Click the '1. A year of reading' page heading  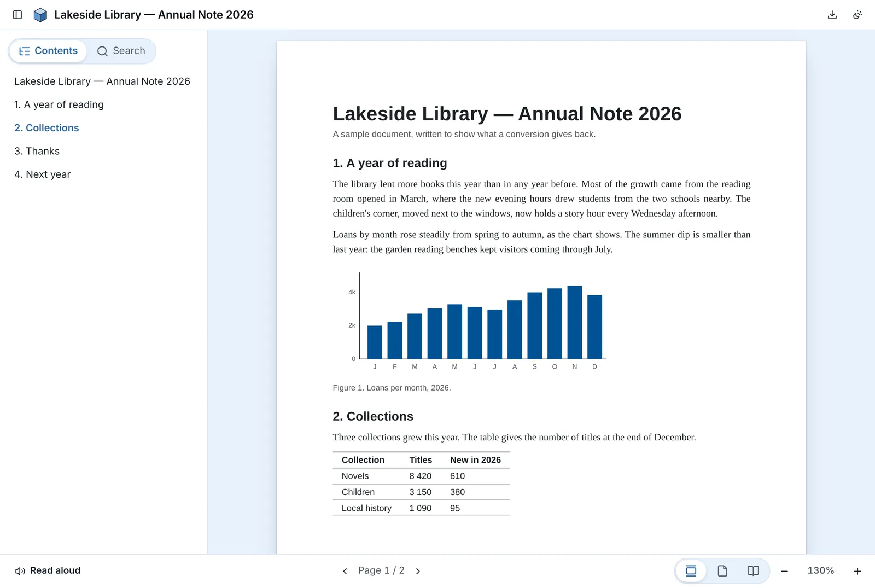coord(390,163)
